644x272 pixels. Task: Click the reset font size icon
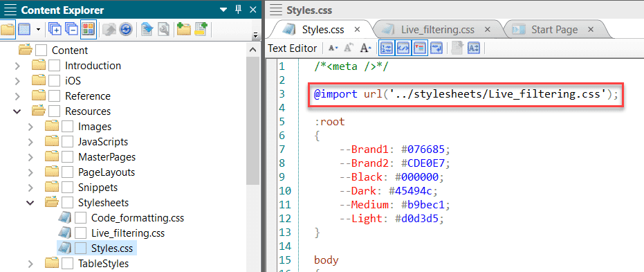point(349,48)
